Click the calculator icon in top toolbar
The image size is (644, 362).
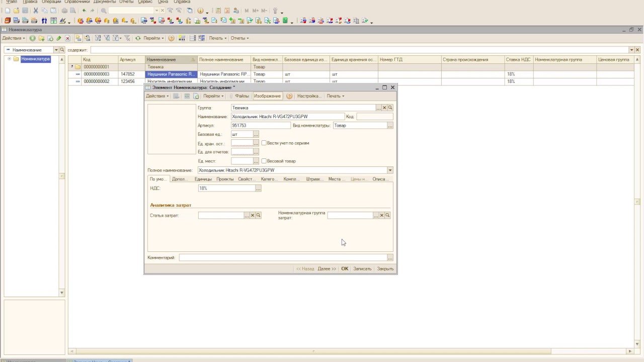pos(218,11)
